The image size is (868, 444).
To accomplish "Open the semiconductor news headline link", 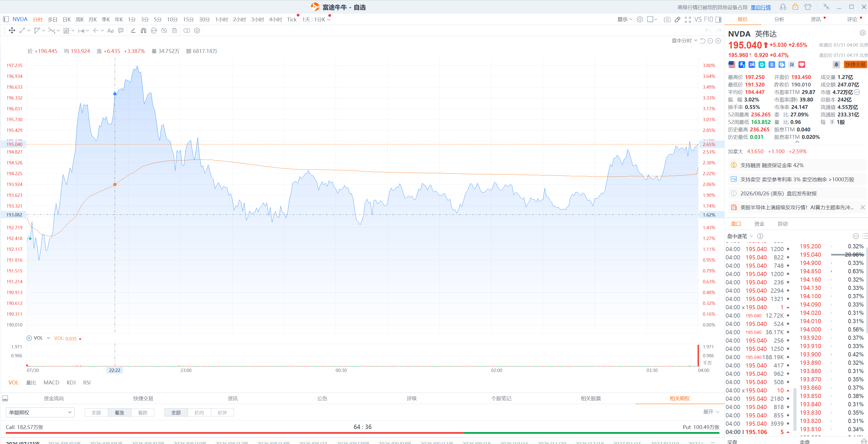I will pyautogui.click(x=796, y=208).
